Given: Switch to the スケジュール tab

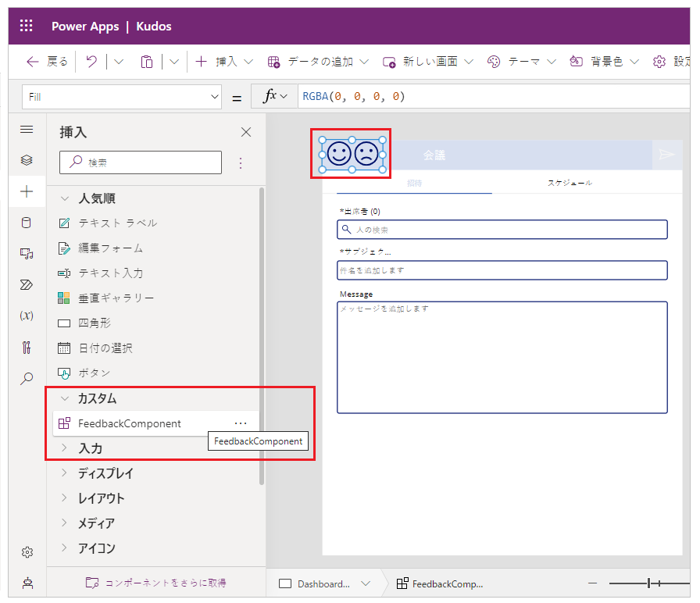Looking at the screenshot, I should click(570, 183).
